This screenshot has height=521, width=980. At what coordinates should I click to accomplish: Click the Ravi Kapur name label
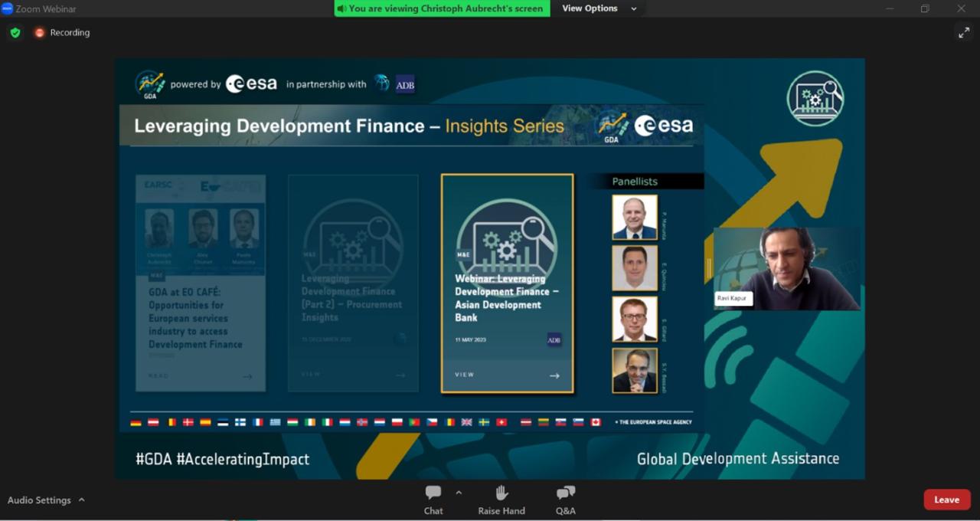[x=733, y=298]
